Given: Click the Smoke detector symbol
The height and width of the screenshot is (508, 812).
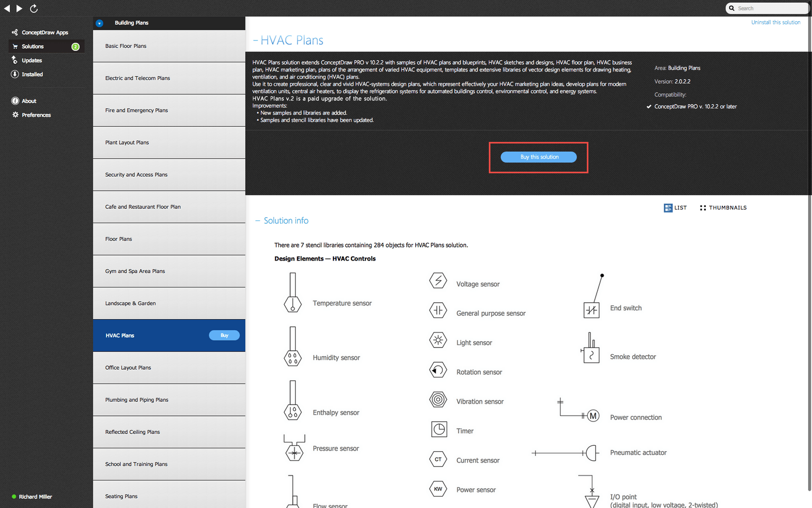Looking at the screenshot, I should click(x=590, y=348).
